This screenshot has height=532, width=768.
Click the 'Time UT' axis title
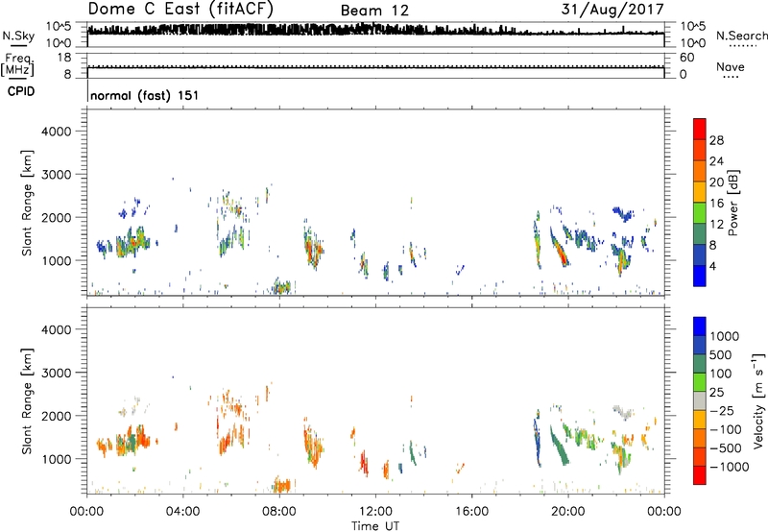(375, 526)
